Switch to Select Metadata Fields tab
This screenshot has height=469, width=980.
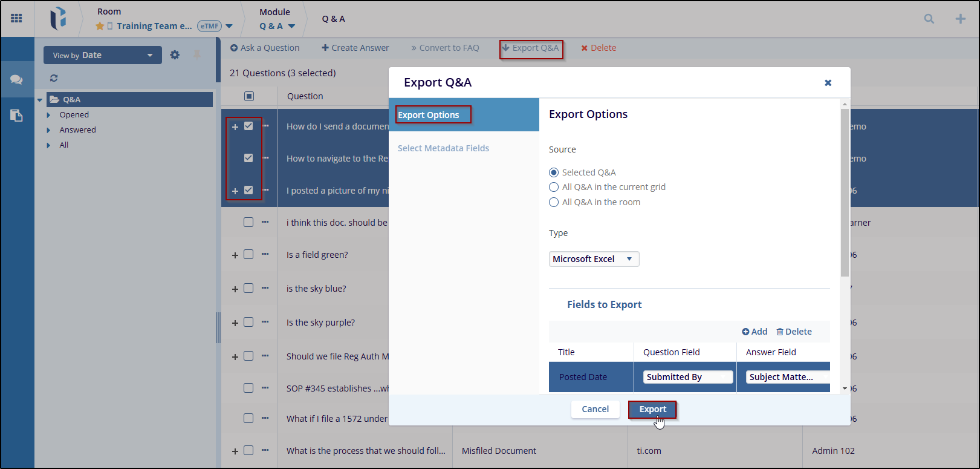443,148
